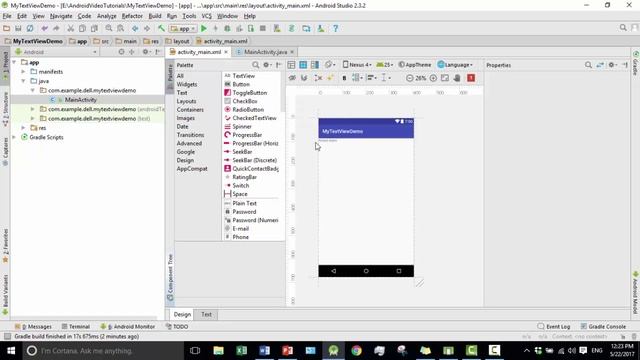Open the TODO tool window
640x360 pixels.
(177, 327)
